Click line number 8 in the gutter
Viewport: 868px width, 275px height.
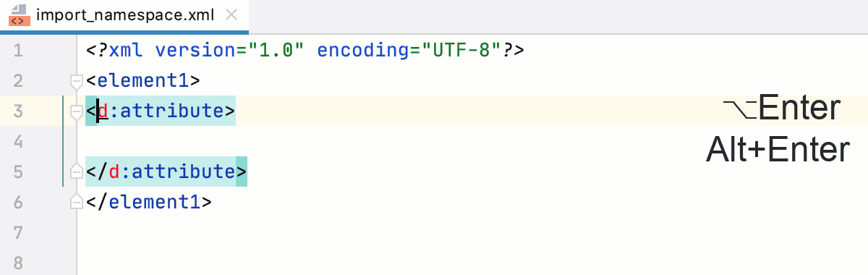pos(18,263)
